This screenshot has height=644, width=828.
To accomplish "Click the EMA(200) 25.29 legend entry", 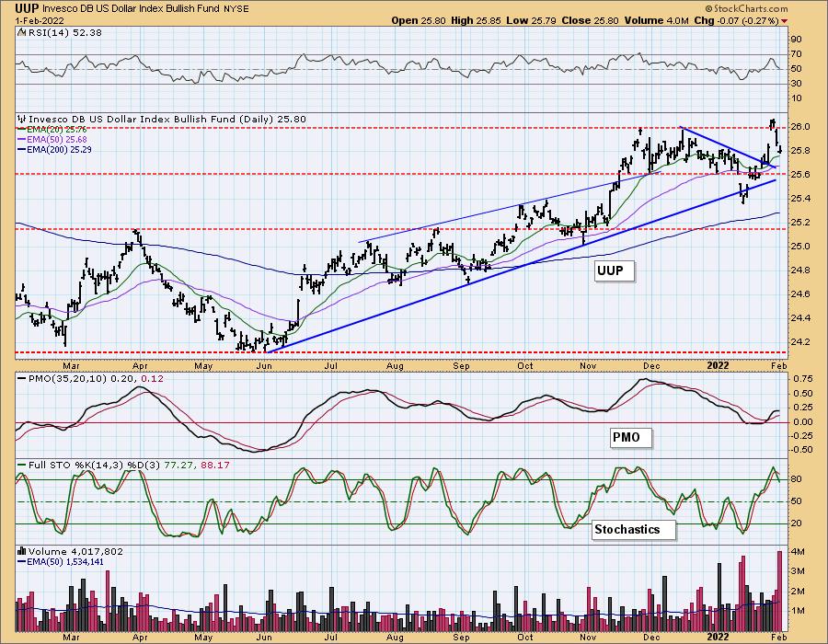I will (x=54, y=149).
